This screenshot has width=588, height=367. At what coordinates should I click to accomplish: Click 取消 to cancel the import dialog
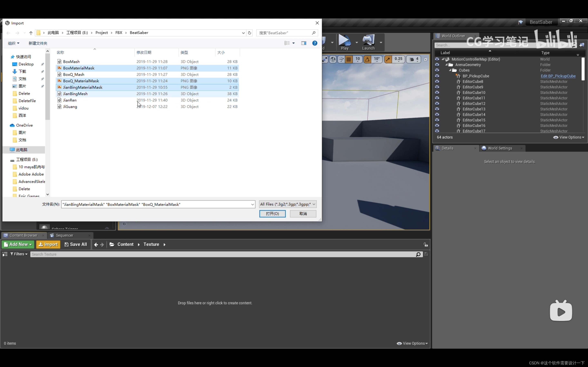coord(303,213)
